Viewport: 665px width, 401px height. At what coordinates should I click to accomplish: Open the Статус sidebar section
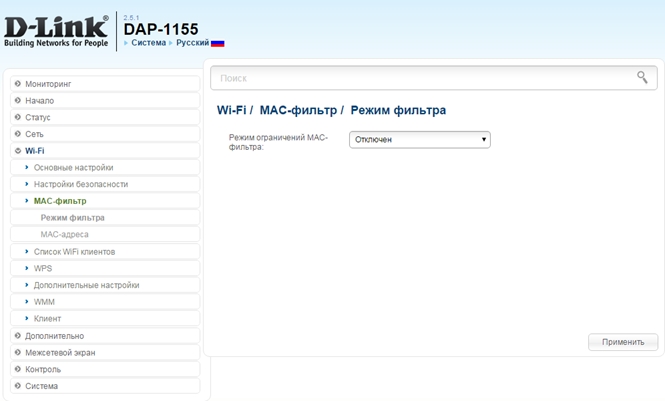tap(38, 117)
